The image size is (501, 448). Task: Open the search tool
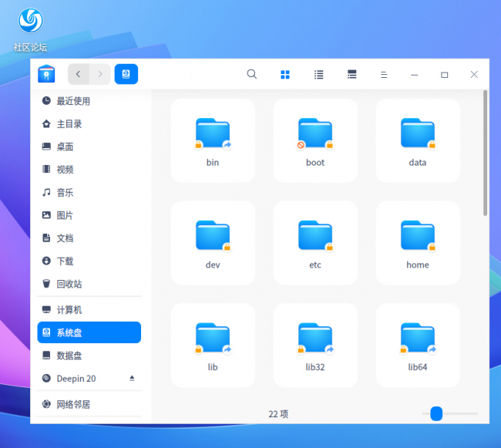[252, 74]
